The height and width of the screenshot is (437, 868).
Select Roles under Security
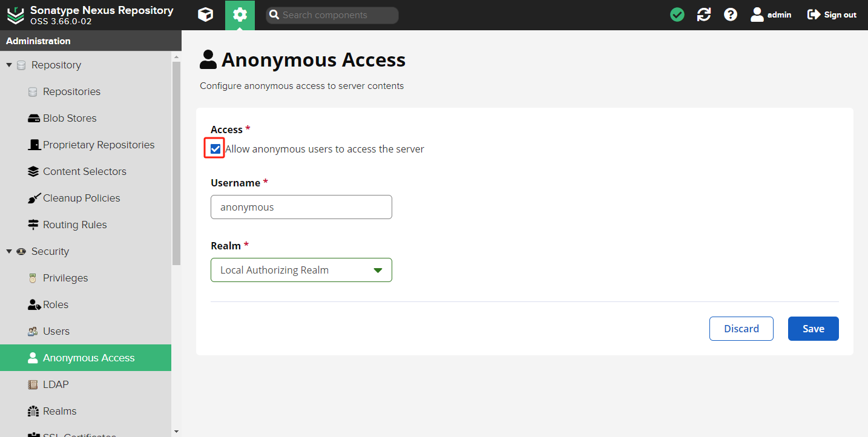click(55, 304)
